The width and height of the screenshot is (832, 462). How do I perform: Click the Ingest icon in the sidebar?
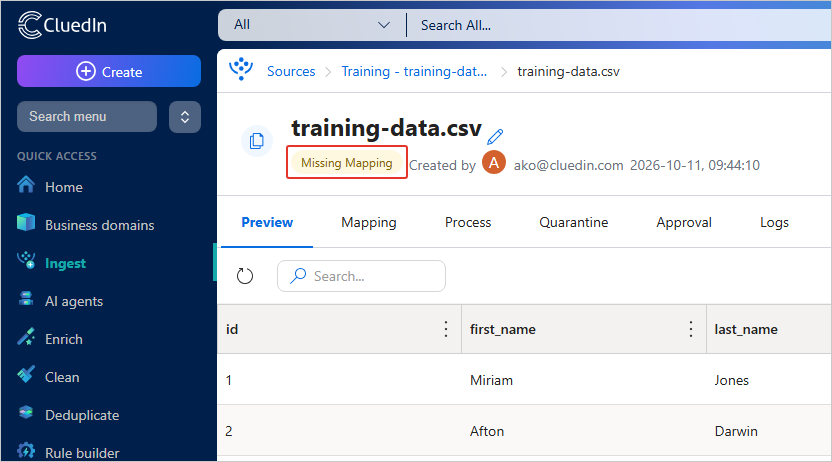click(x=26, y=260)
